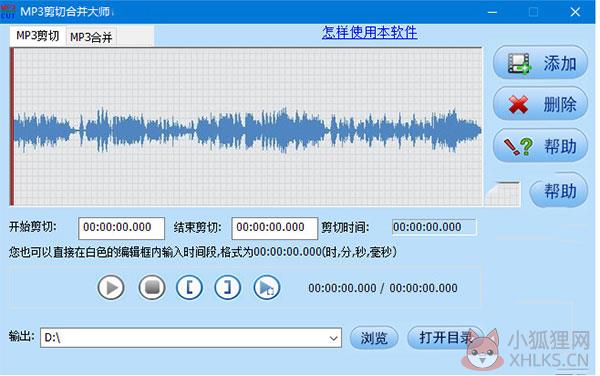The width and height of the screenshot is (600, 376).
Task: Click on the blue audio waveform
Action: point(248,129)
